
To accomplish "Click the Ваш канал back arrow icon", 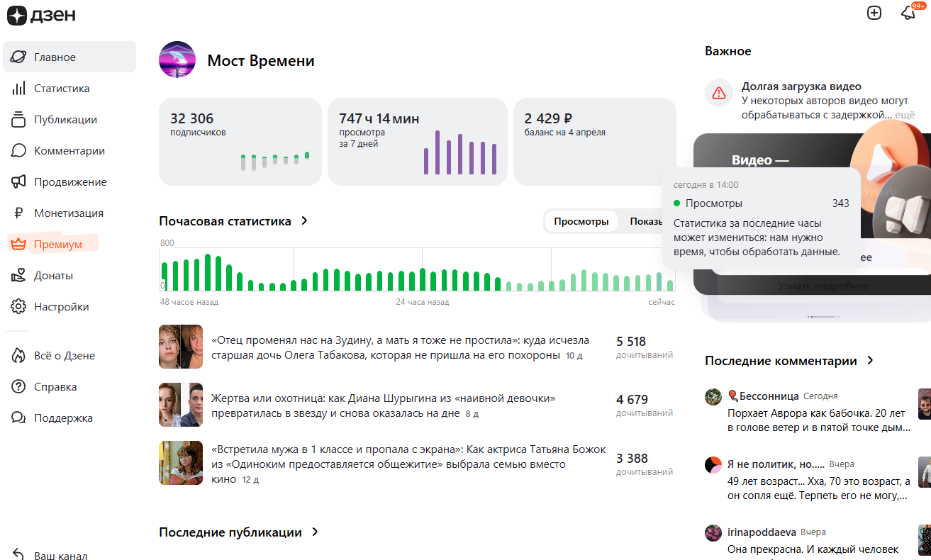I will [x=19, y=556].
